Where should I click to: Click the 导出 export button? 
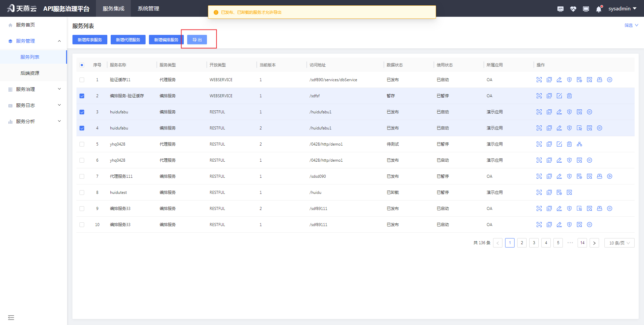(x=197, y=40)
